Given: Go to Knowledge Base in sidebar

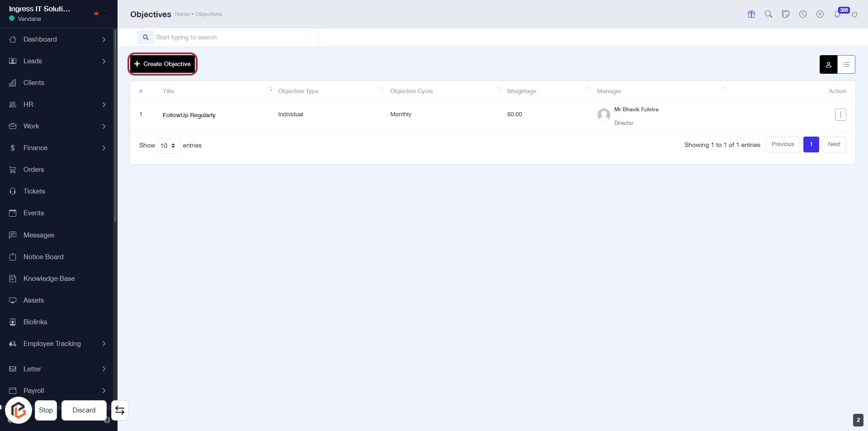Looking at the screenshot, I should 49,279.
